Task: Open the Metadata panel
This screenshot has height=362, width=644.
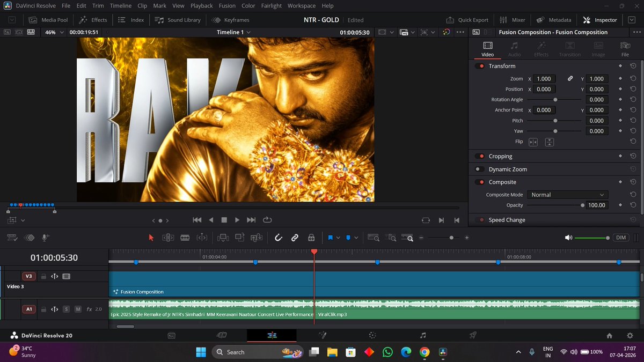Action: [x=553, y=20]
